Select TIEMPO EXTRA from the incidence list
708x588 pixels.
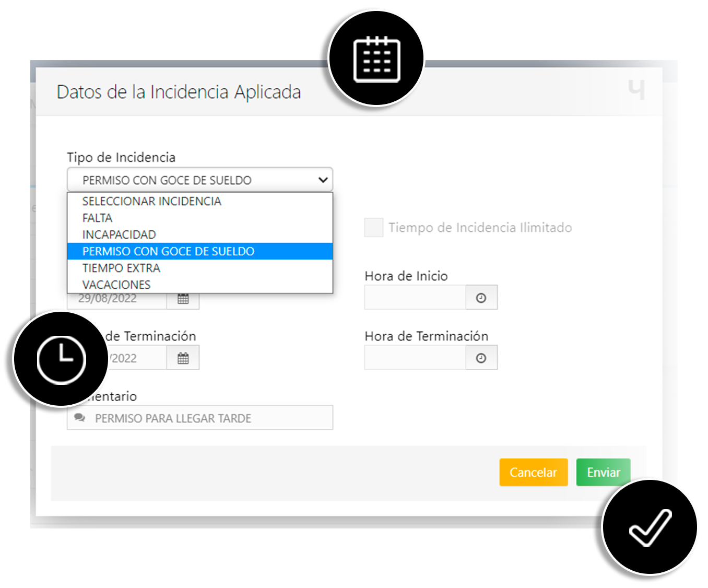[x=121, y=268]
